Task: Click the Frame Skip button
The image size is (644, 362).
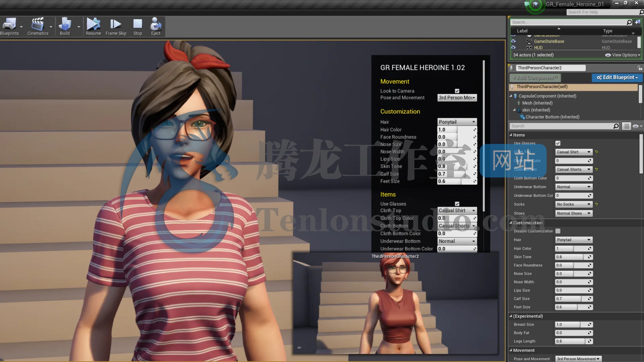Action: coord(116,26)
